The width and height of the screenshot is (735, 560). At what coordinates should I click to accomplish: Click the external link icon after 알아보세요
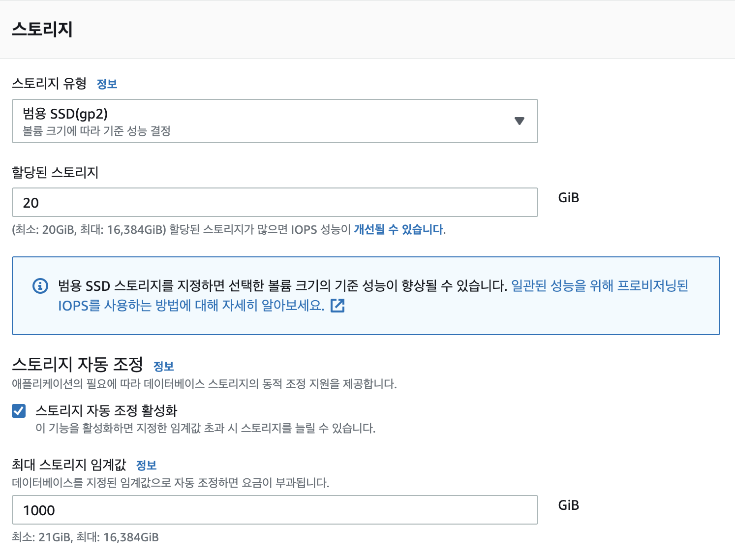337,306
